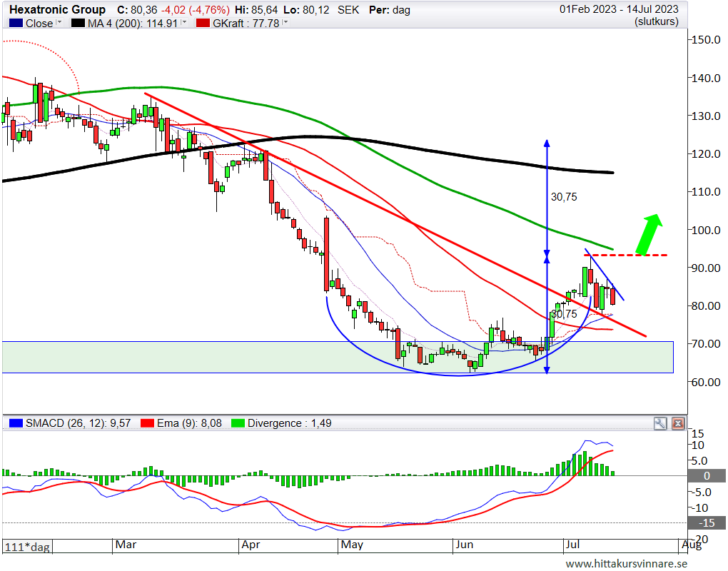Click the closing price C: 80,36
Screen dimensions: 728x571
[137, 10]
